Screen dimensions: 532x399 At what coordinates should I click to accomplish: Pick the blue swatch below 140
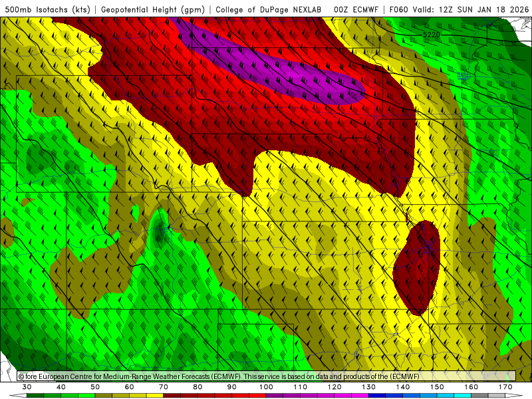(394, 396)
